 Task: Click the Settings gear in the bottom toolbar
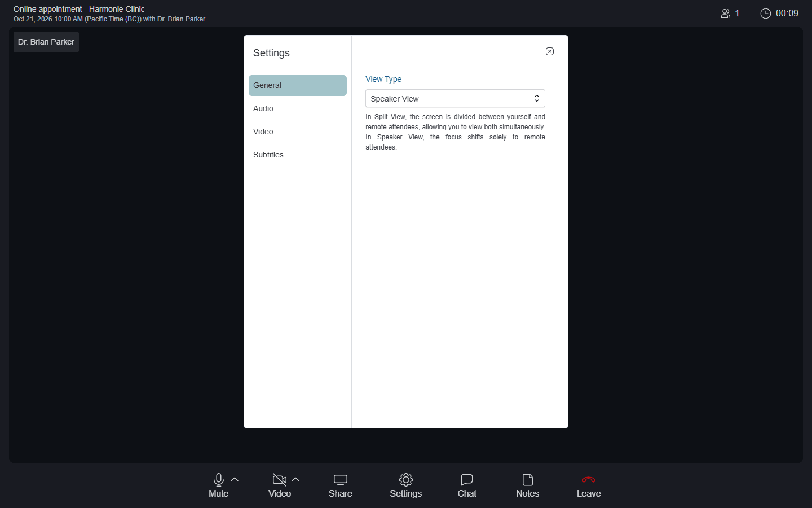tap(406, 480)
